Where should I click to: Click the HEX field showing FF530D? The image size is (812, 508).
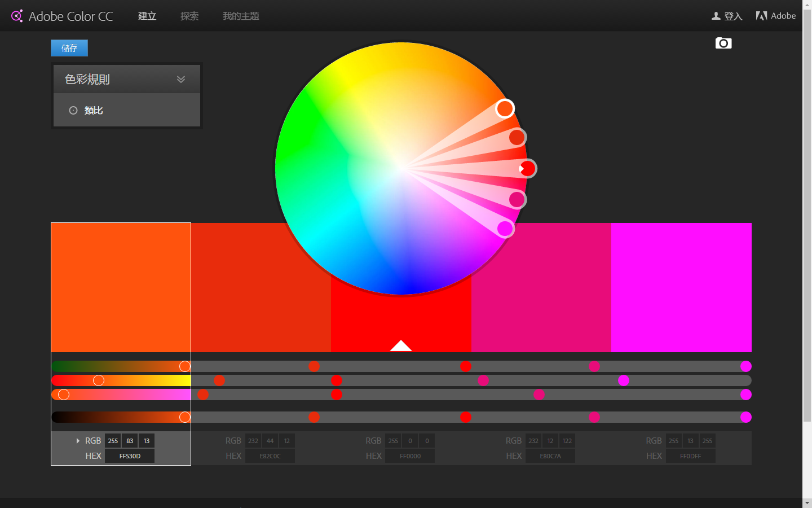[130, 456]
